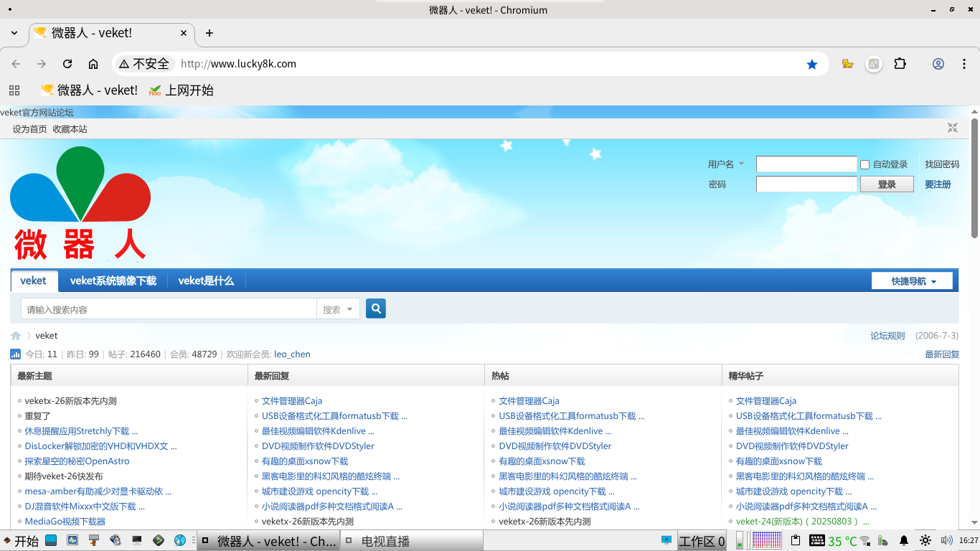Open the veketx-26新版本先内测 topic in 最新主题
Image resolution: width=980 pixels, height=551 pixels.
[x=70, y=401]
